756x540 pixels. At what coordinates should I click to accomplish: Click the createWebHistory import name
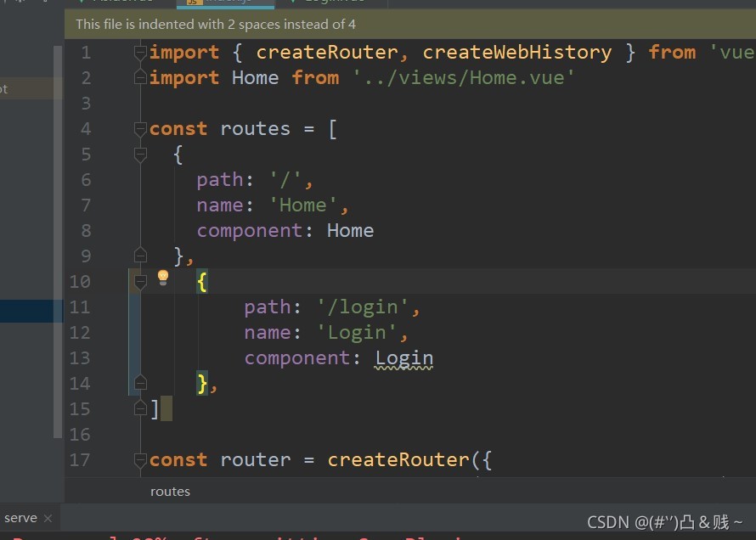point(516,52)
